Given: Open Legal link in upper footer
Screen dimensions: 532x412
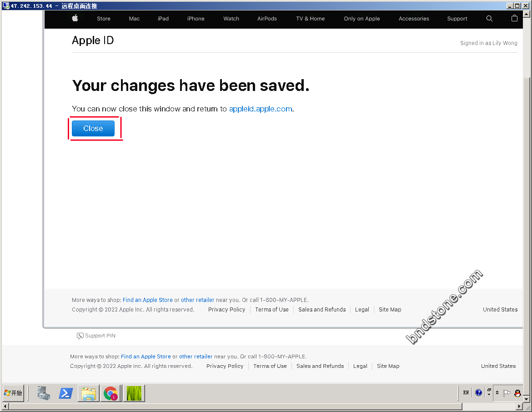Looking at the screenshot, I should 362,310.
